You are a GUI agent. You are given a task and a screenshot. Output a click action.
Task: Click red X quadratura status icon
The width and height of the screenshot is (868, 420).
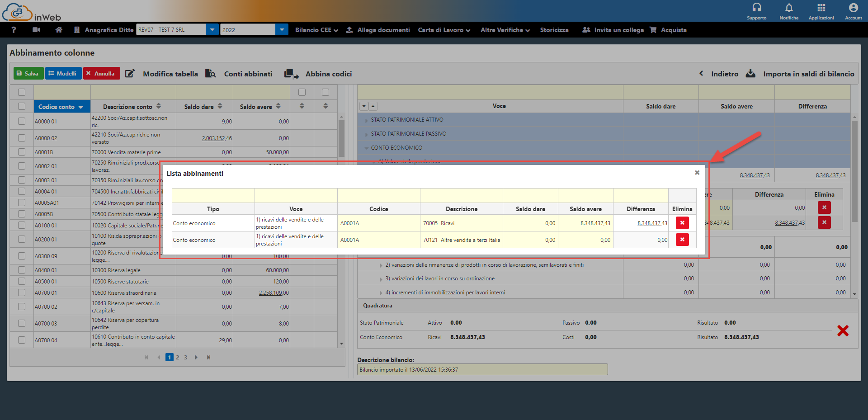point(843,330)
